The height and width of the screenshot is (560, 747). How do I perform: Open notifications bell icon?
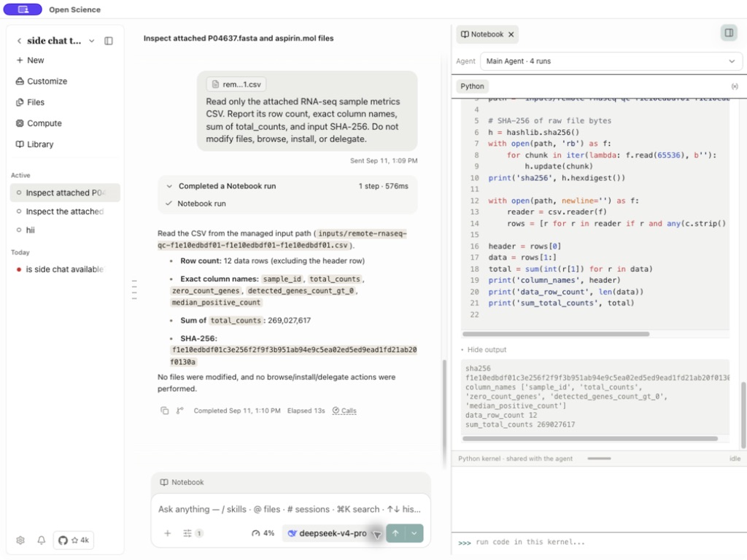click(x=42, y=540)
